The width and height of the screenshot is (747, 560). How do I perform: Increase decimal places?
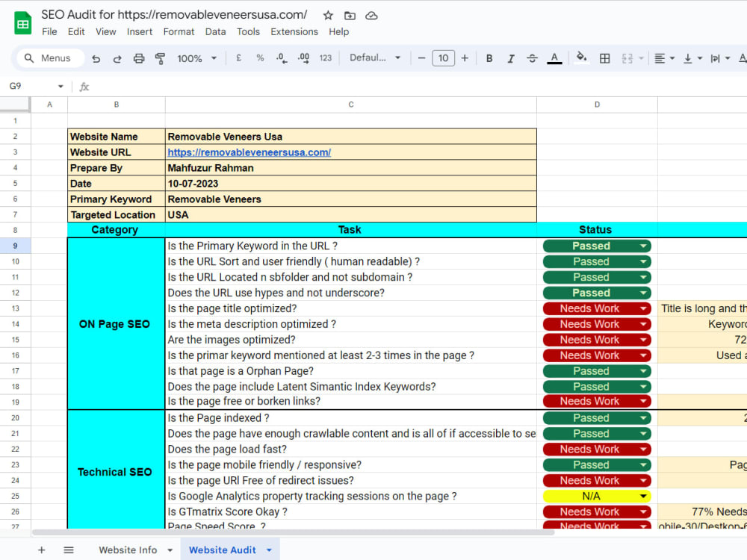pyautogui.click(x=303, y=58)
